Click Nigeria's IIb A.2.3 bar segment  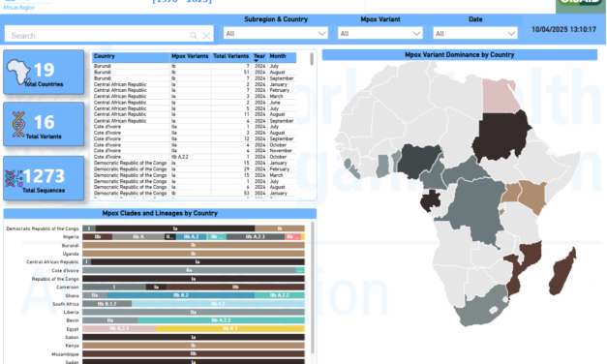pyautogui.click(x=256, y=236)
